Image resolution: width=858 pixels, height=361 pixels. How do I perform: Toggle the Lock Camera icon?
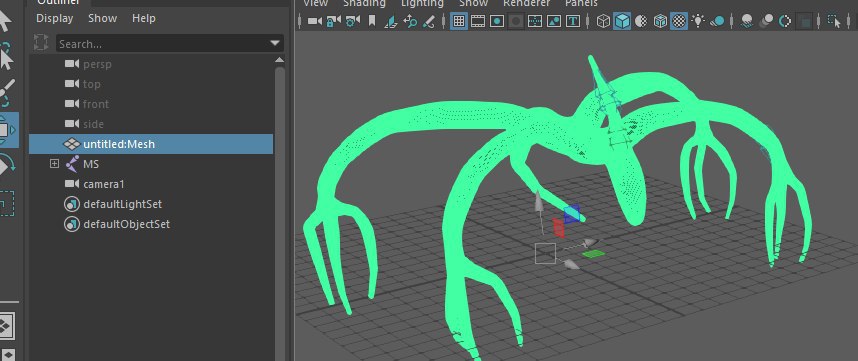[334, 21]
